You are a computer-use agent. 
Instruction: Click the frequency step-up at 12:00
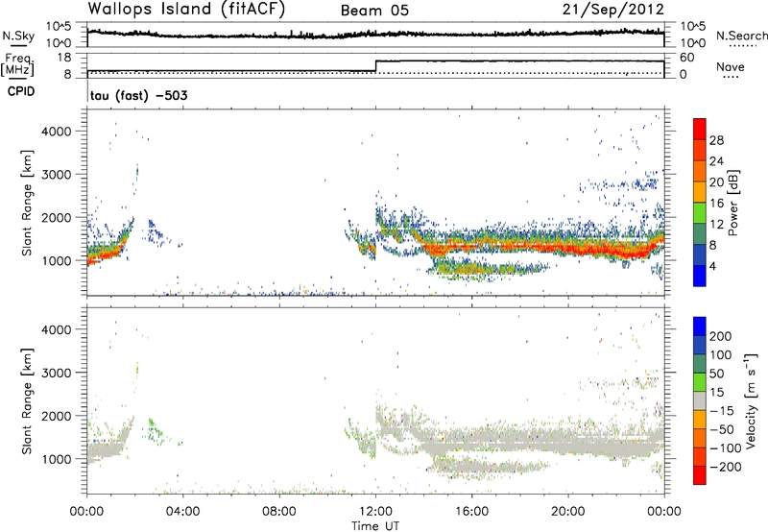tap(375, 66)
